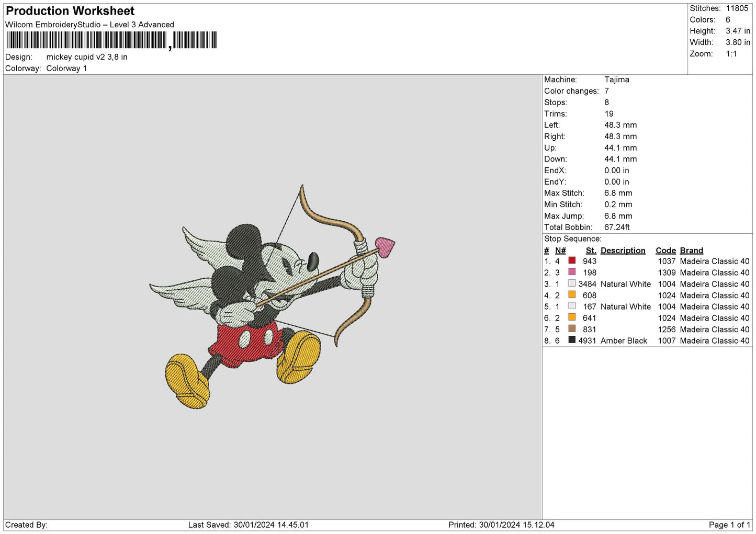This screenshot has width=756, height=534.
Task: Click the 'Created By:' footer label
Action: click(26, 525)
